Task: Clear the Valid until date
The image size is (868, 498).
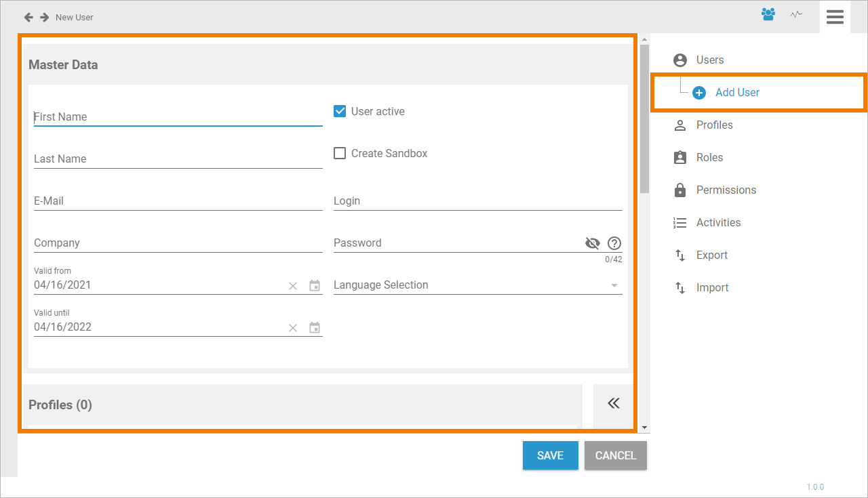Action: click(x=293, y=328)
